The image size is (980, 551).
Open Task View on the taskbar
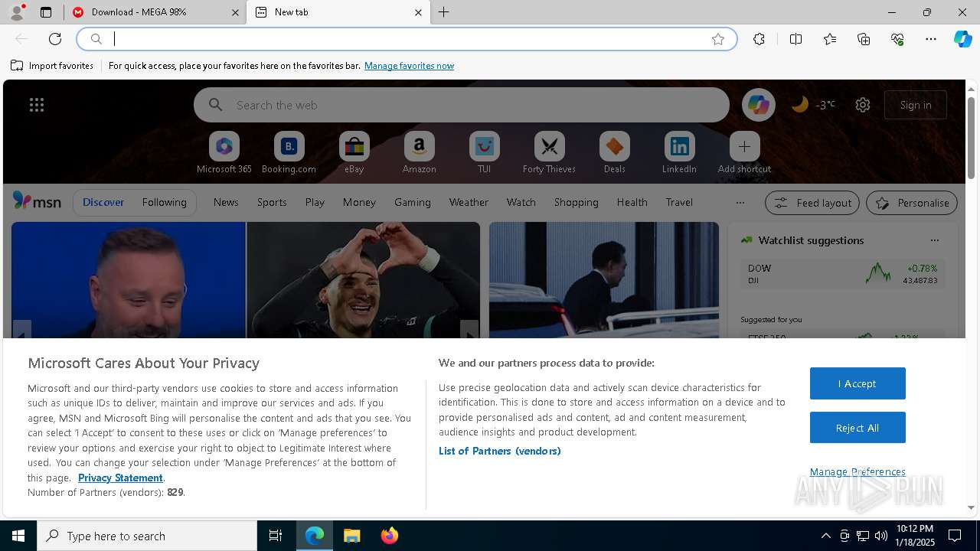tap(276, 536)
